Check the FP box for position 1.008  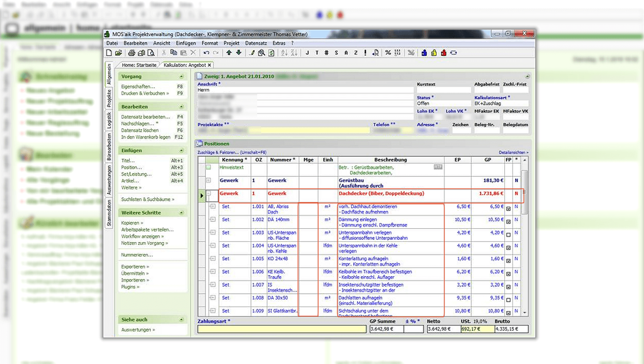509,301
